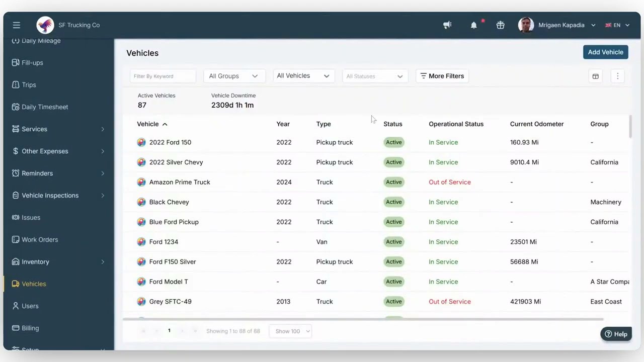This screenshot has width=644, height=362.
Task: Open the All Vehicles dropdown
Action: coord(303,75)
